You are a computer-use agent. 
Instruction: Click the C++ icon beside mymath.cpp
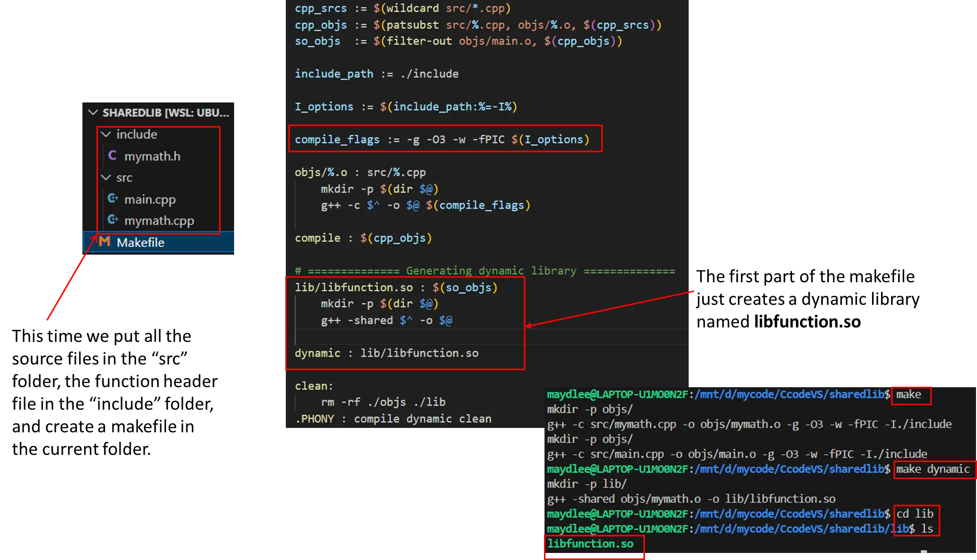tap(113, 220)
